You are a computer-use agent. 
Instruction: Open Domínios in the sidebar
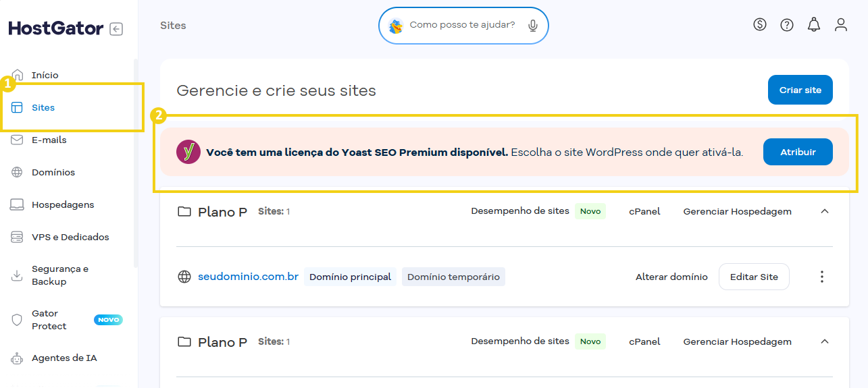[x=53, y=172]
